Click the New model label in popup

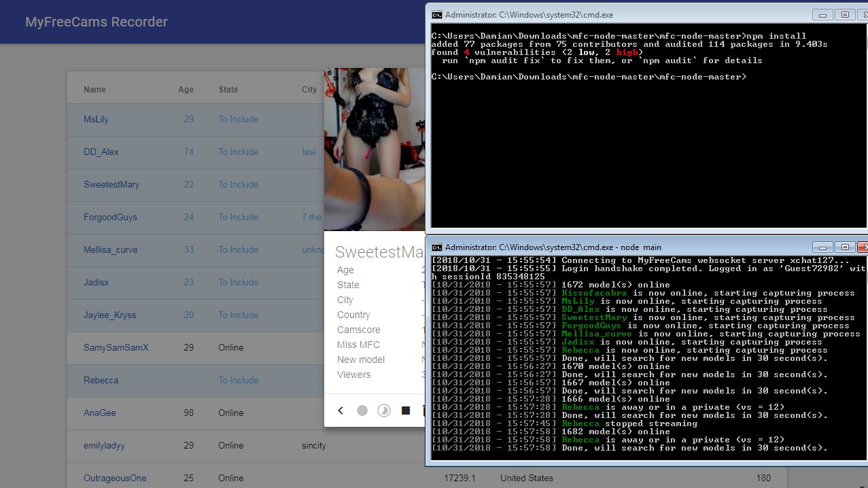[361, 360]
